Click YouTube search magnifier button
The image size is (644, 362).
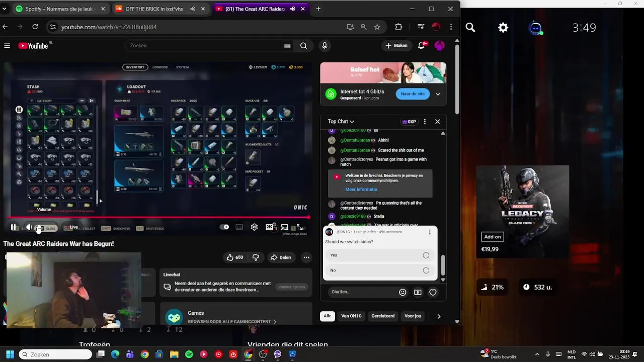coord(303,46)
